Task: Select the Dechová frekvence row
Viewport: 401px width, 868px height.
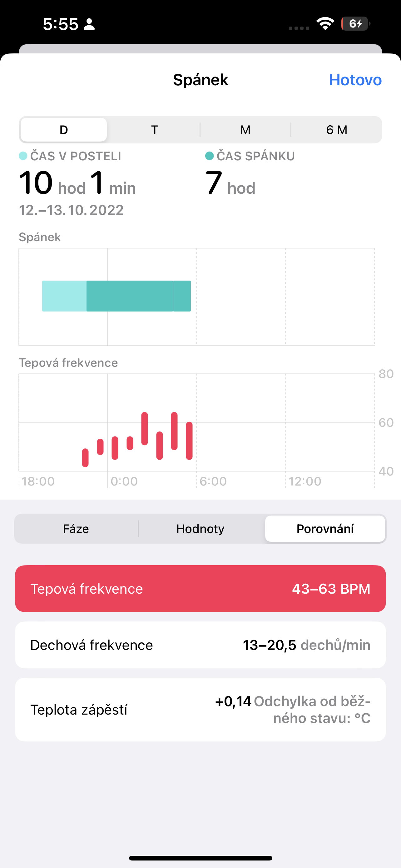Action: (200, 645)
